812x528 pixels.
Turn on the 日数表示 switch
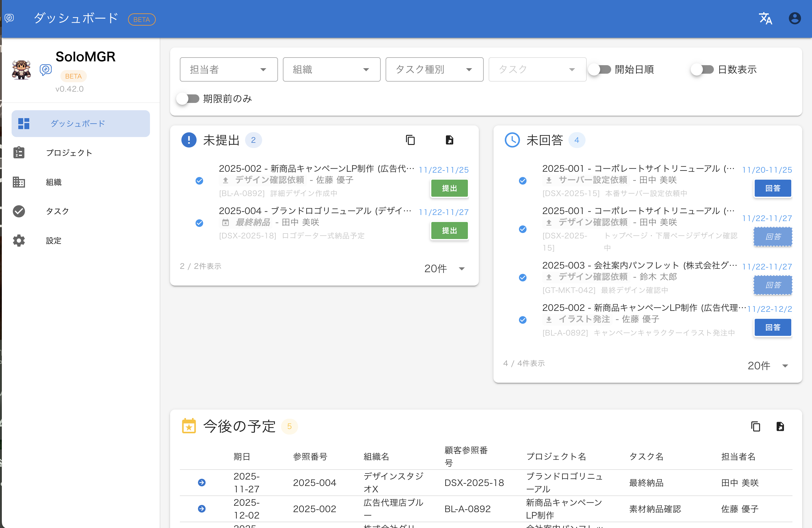[x=702, y=69]
